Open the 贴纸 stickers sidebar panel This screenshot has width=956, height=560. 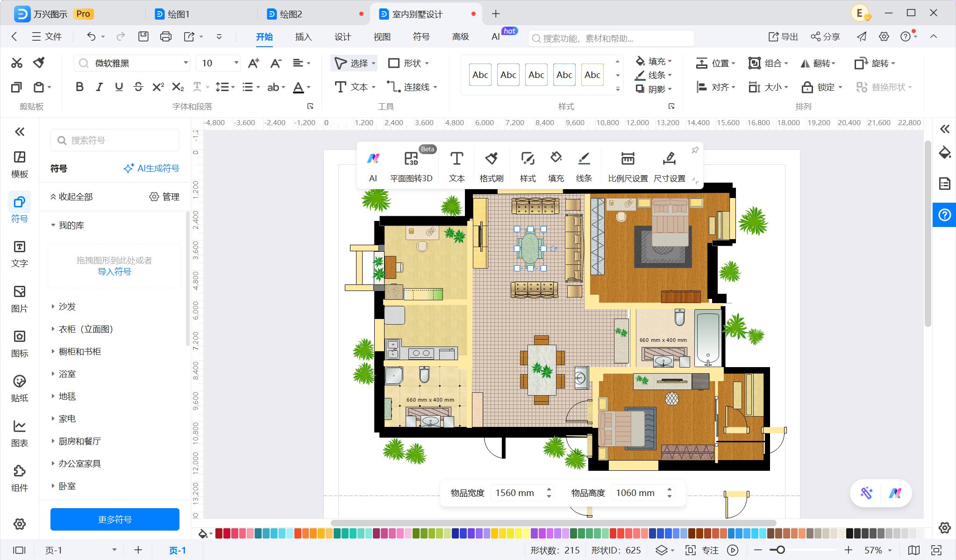pyautogui.click(x=20, y=389)
